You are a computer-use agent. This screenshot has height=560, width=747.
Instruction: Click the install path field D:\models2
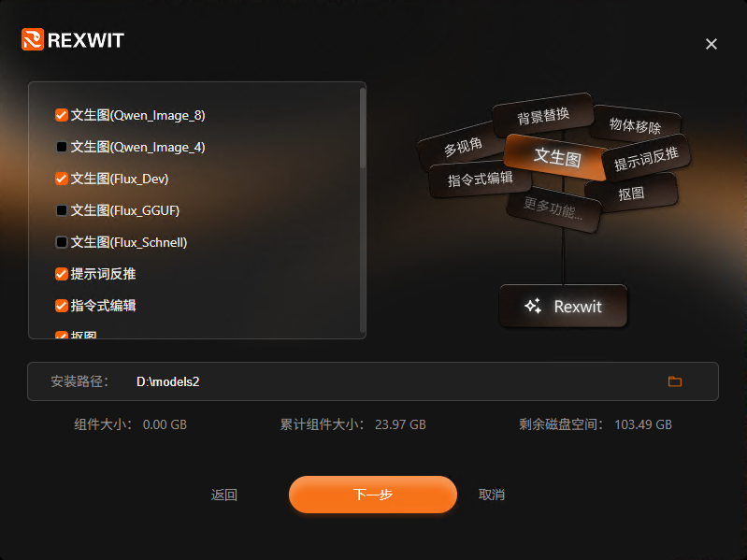point(372,381)
